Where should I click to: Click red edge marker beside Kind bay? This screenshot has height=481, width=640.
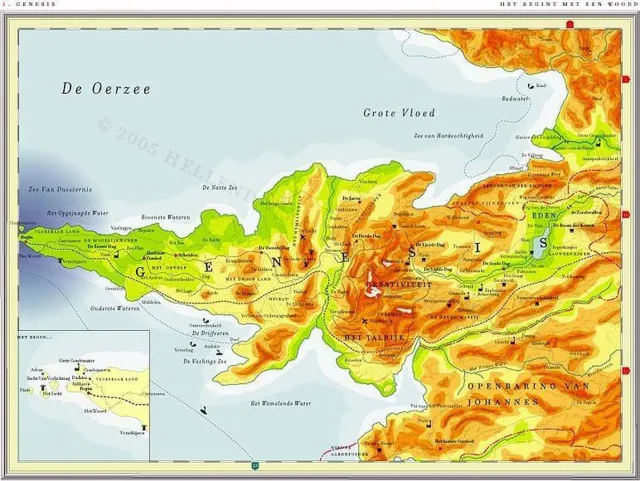[626, 79]
